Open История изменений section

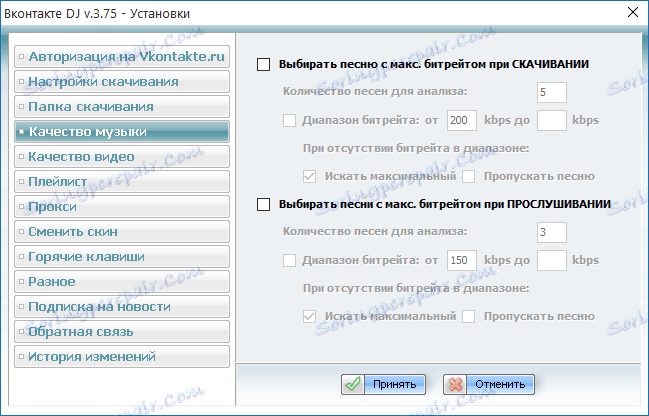tap(122, 356)
